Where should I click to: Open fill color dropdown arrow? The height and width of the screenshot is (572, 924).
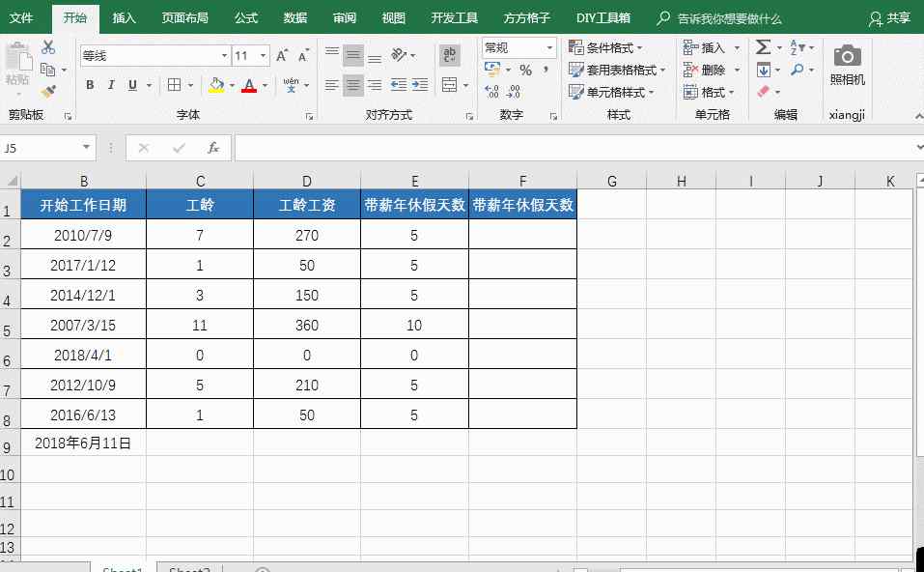[x=232, y=86]
